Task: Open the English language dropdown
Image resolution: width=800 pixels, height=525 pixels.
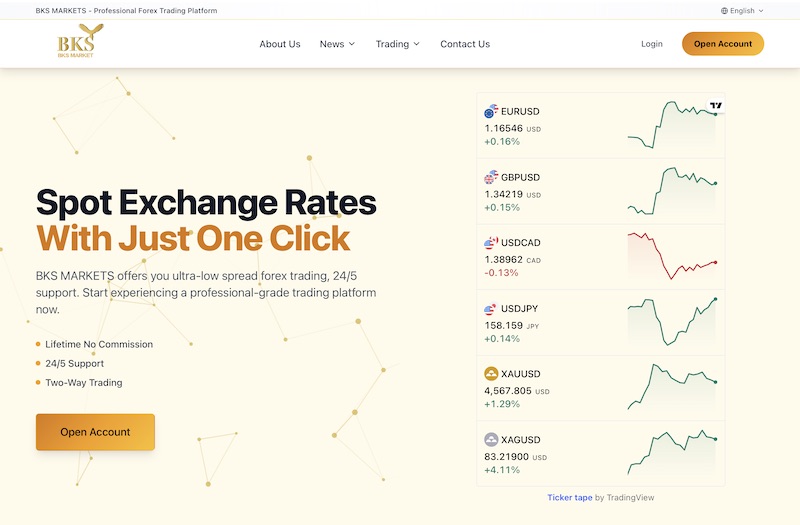Action: click(x=743, y=11)
